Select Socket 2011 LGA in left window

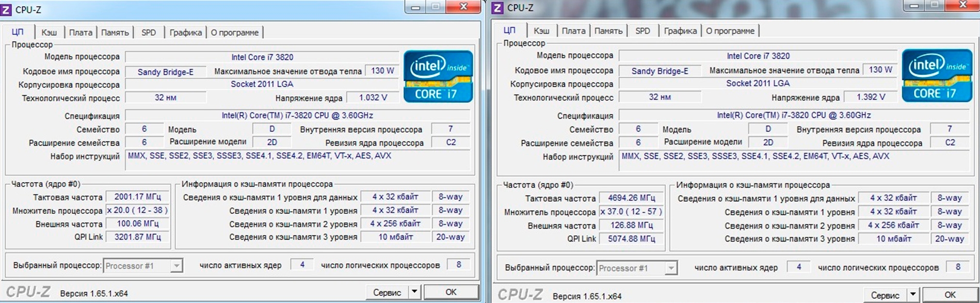click(x=262, y=84)
